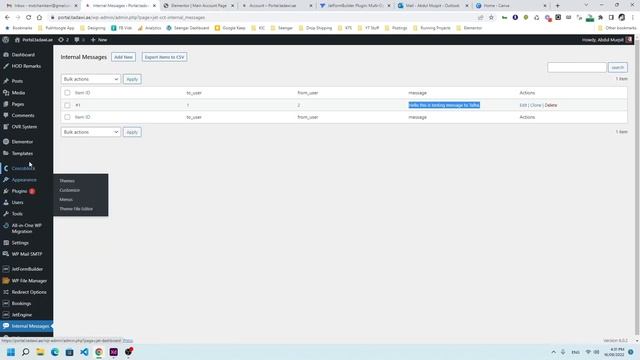
Task: Click Export Items to CSV button
Action: (x=164, y=57)
